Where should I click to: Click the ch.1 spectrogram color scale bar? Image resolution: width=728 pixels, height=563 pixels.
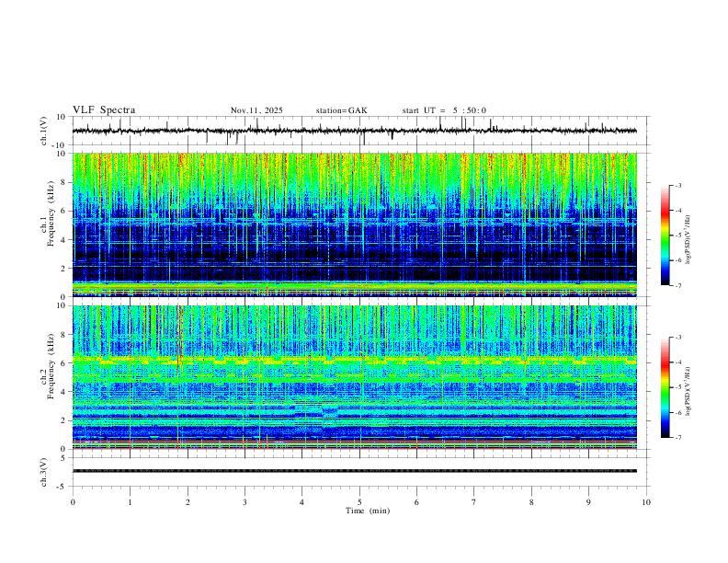pyautogui.click(x=665, y=236)
